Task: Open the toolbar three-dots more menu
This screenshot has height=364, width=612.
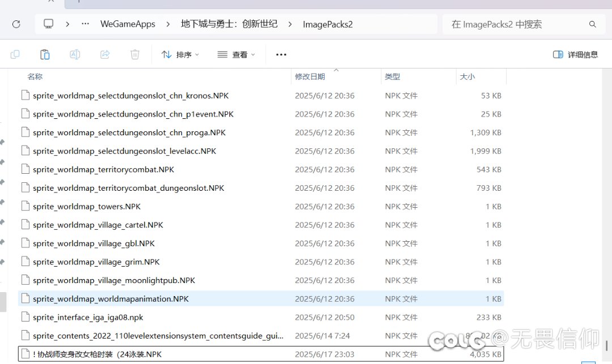Action: click(x=281, y=54)
